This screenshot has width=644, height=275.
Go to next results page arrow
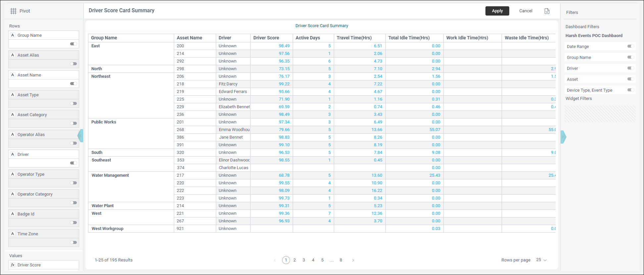[353, 260]
